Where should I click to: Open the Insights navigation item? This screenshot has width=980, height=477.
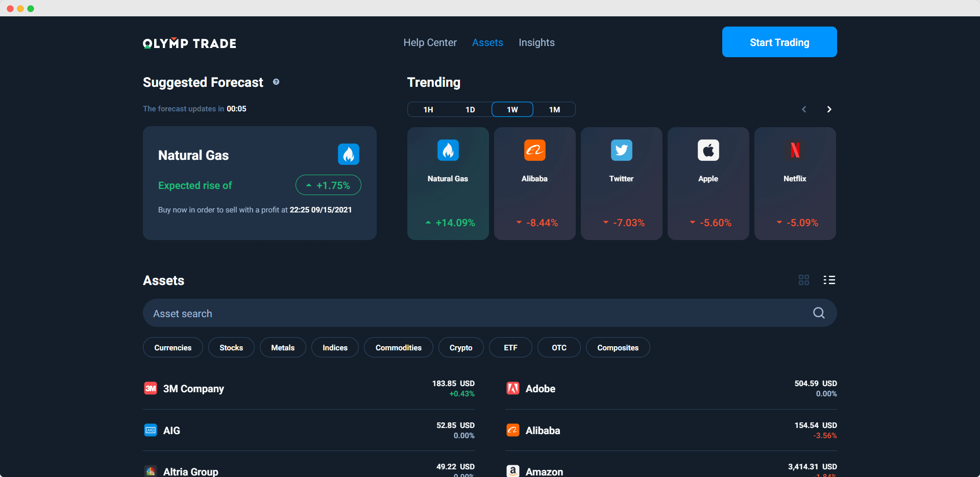tap(536, 42)
